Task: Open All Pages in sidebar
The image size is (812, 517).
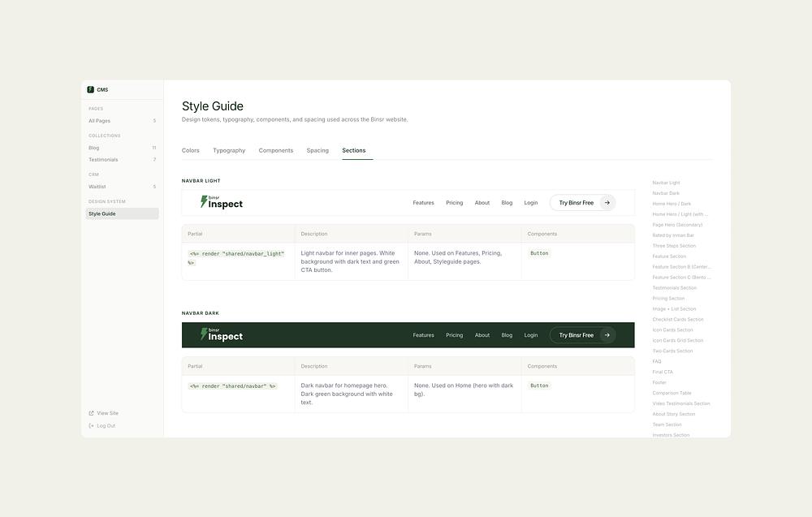Action: coord(123,121)
